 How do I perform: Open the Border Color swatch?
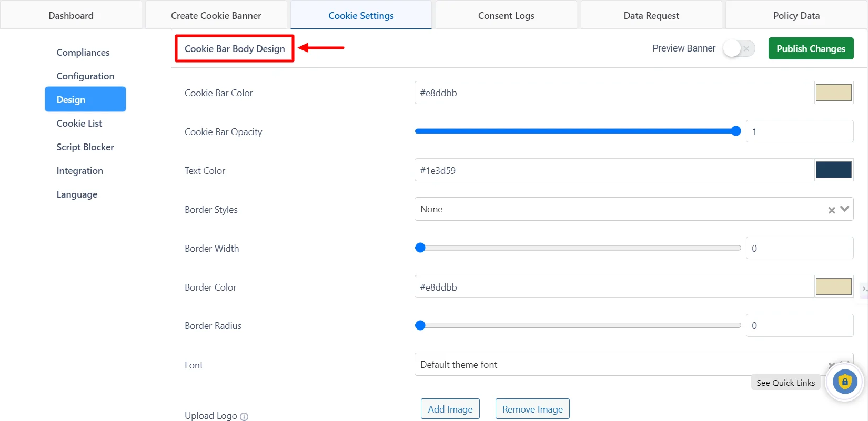(833, 287)
